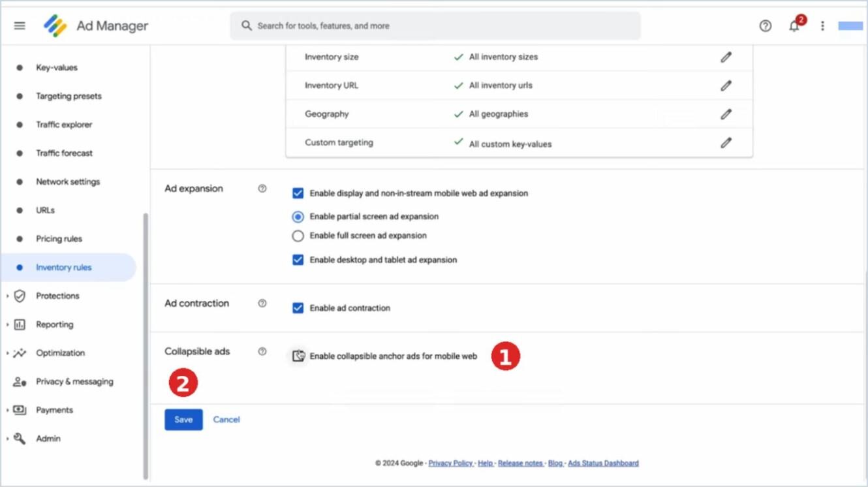Save the inventory rule
Screen dimensions: 868x487
pos(183,420)
